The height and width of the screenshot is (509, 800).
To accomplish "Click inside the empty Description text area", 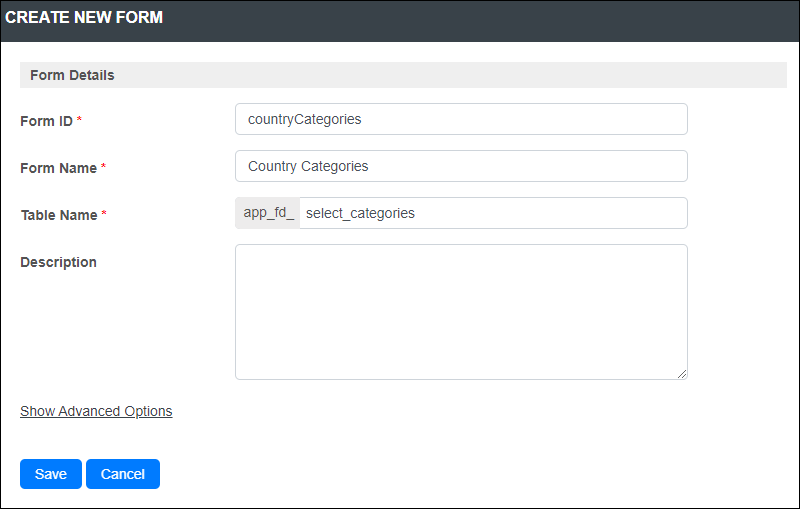I will coord(461,312).
